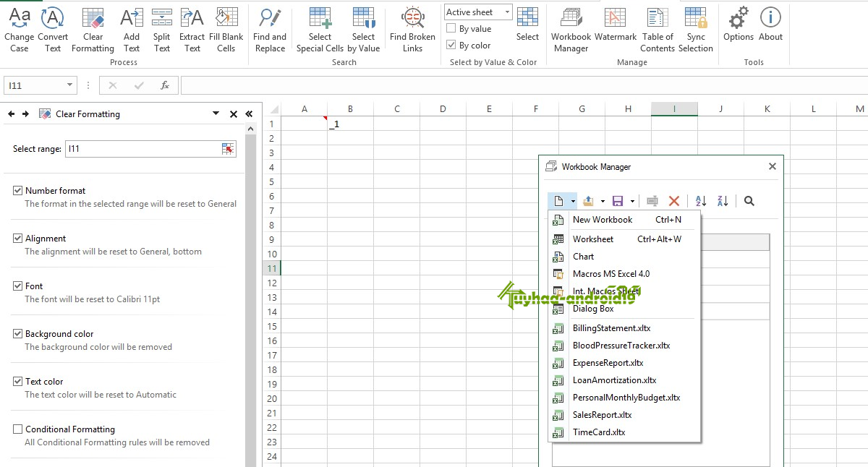Click Clear Formatting in the ribbon
The width and height of the screenshot is (868, 467).
pyautogui.click(x=93, y=30)
